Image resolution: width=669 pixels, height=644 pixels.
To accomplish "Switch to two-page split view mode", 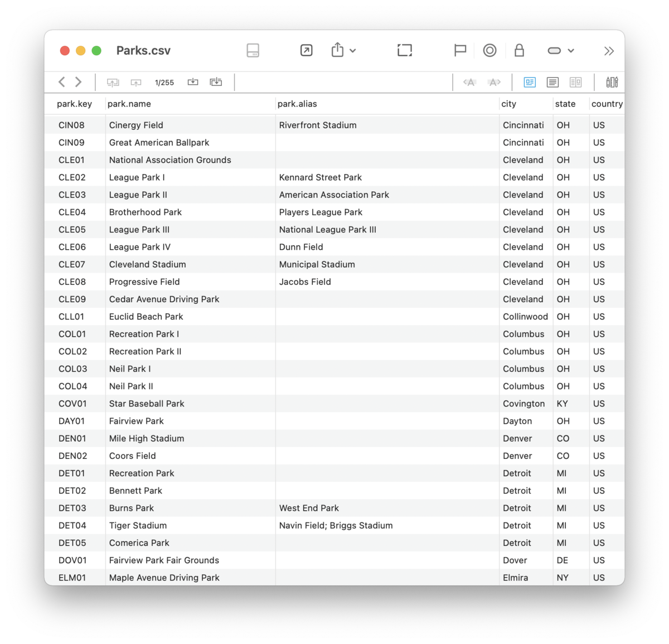I will tap(575, 83).
